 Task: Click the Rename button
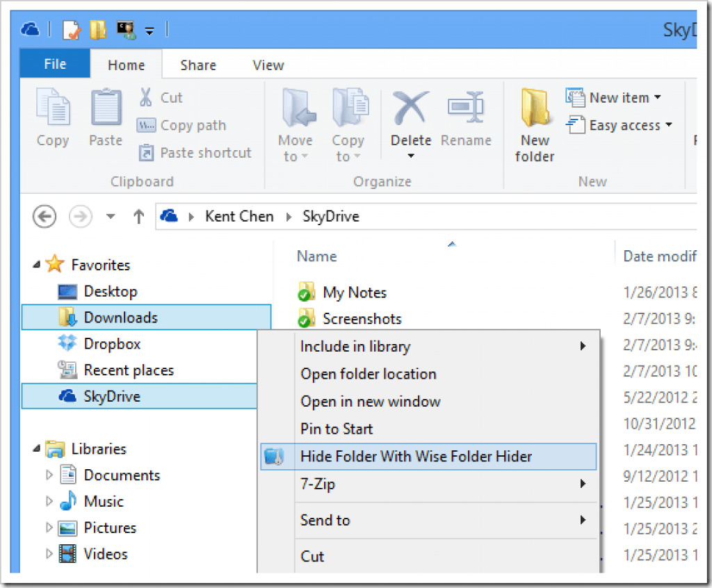(466, 118)
